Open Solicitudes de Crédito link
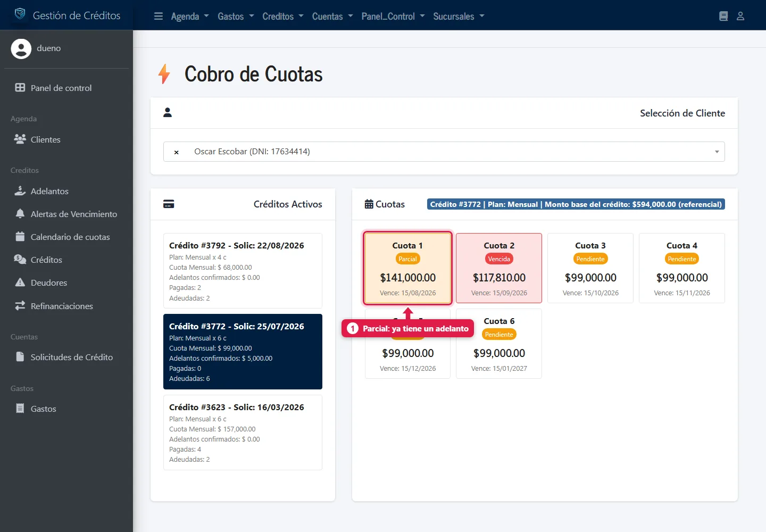Viewport: 766px width, 532px height. coord(72,357)
